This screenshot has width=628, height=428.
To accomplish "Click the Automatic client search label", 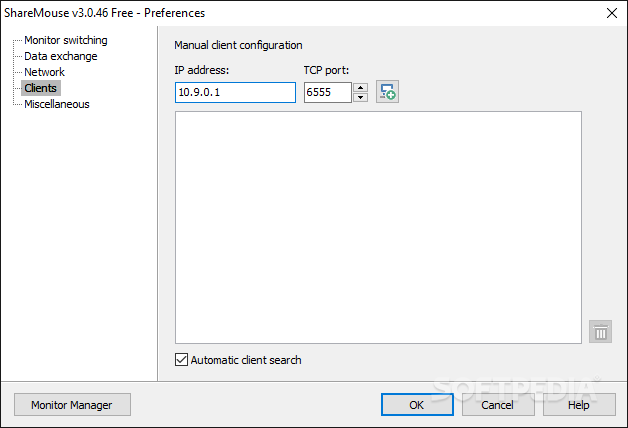I will [246, 360].
